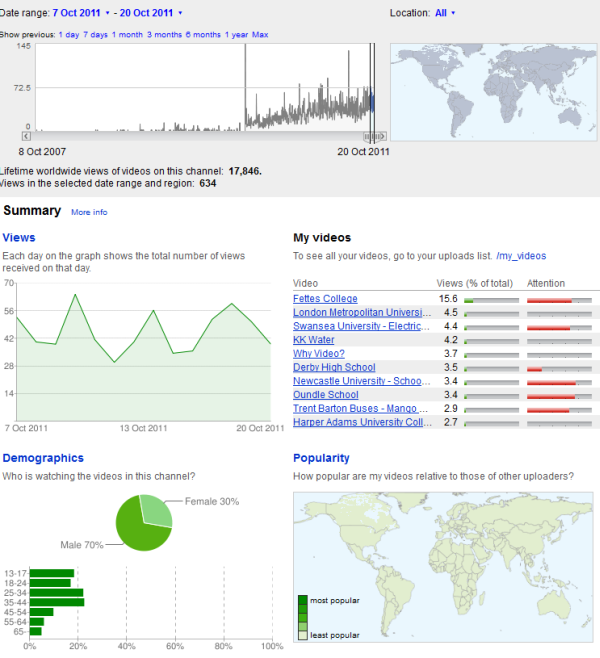This screenshot has height=658, width=600.
Task: Click the 13 Oct 2011 axis label
Action: tap(143, 428)
